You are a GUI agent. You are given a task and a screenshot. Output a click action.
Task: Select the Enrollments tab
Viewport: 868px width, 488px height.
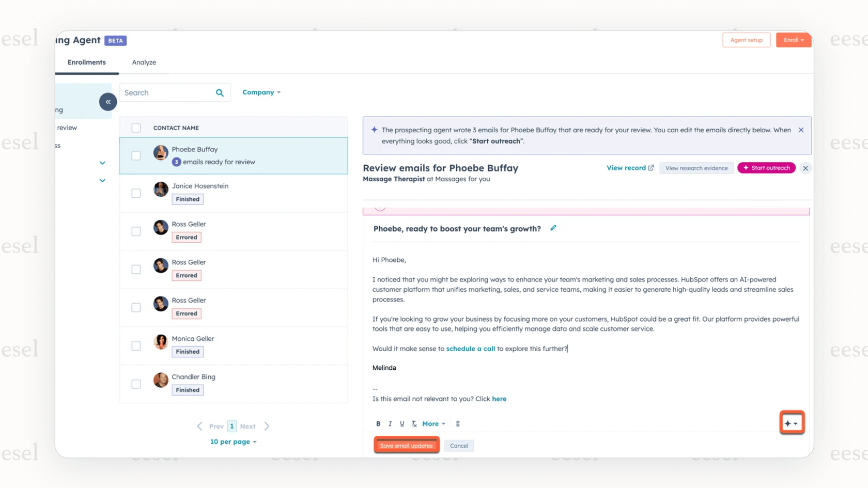(x=86, y=62)
